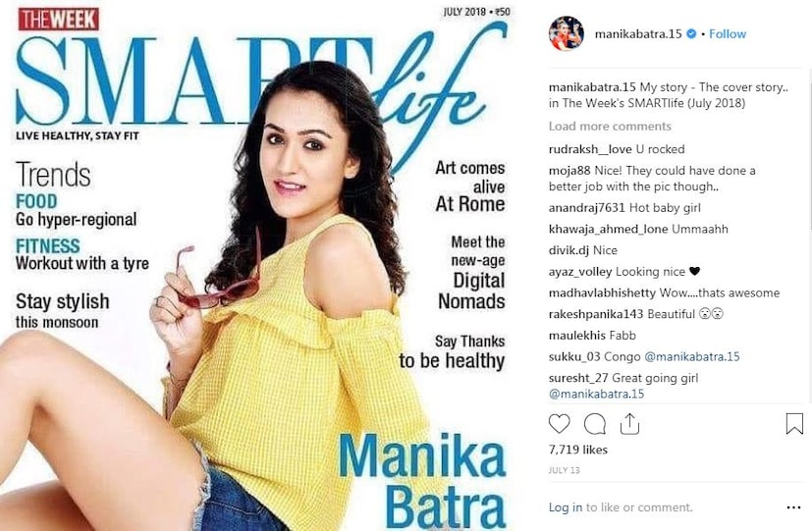The height and width of the screenshot is (531, 812).
Task: Open the three-dots more options menu
Action: click(793, 507)
